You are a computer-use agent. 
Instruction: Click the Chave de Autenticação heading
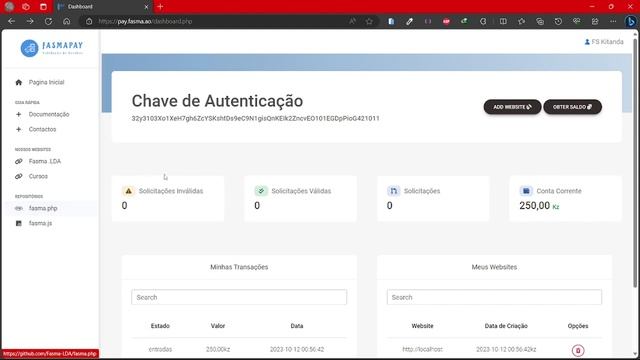click(217, 101)
